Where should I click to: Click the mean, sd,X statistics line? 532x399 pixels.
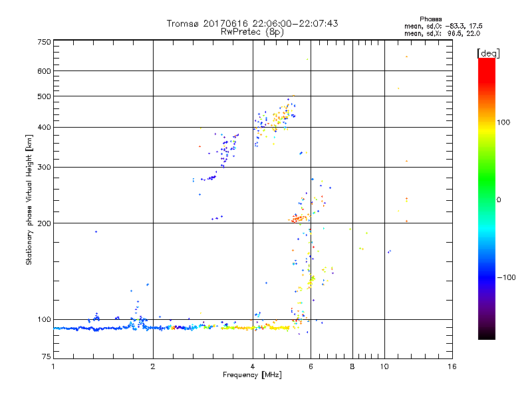pyautogui.click(x=442, y=33)
